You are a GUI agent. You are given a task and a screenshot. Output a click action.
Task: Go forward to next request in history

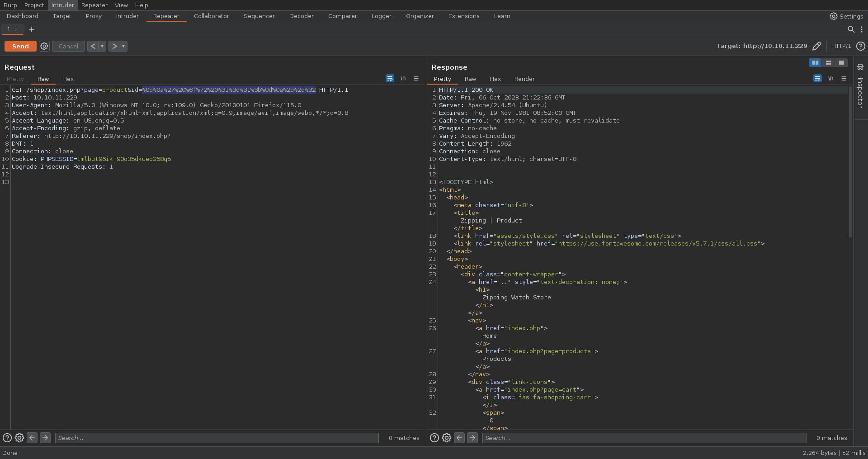(114, 46)
